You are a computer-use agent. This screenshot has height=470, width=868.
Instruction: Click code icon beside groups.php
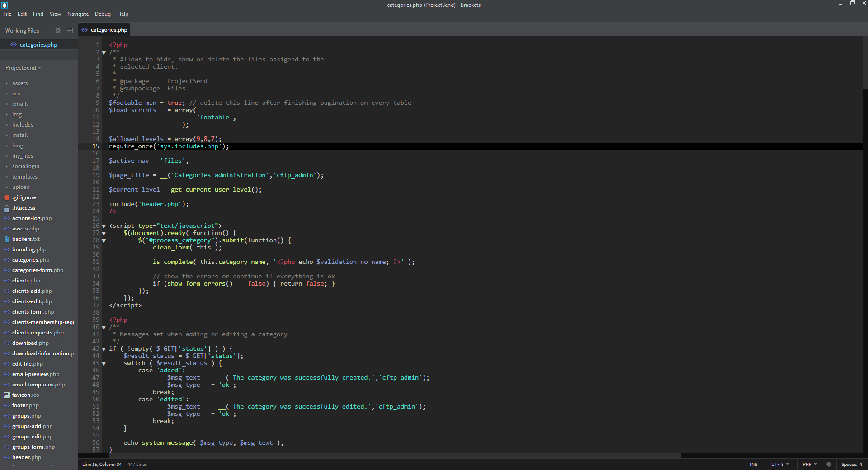click(x=7, y=416)
